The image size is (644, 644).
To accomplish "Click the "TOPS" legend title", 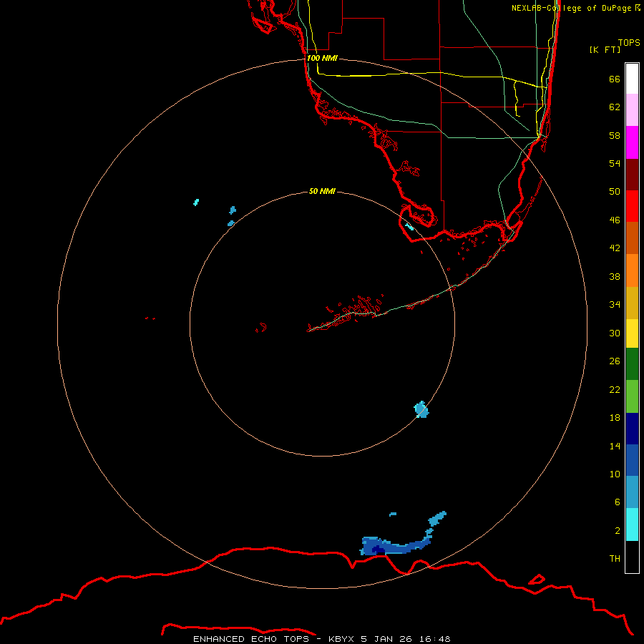I will 629,43.
